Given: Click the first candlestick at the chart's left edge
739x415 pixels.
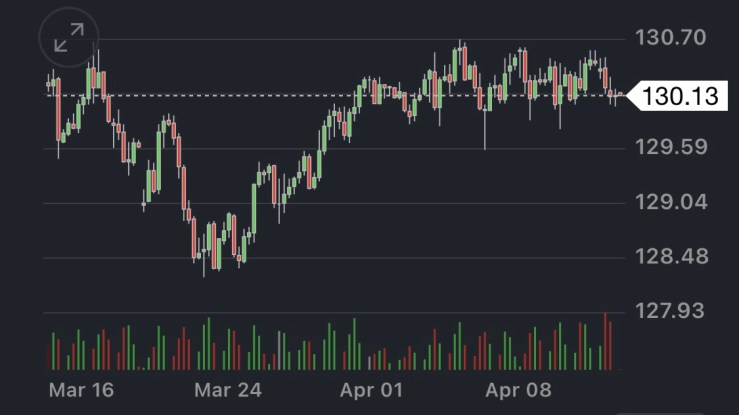Looking at the screenshot, I should tap(49, 85).
